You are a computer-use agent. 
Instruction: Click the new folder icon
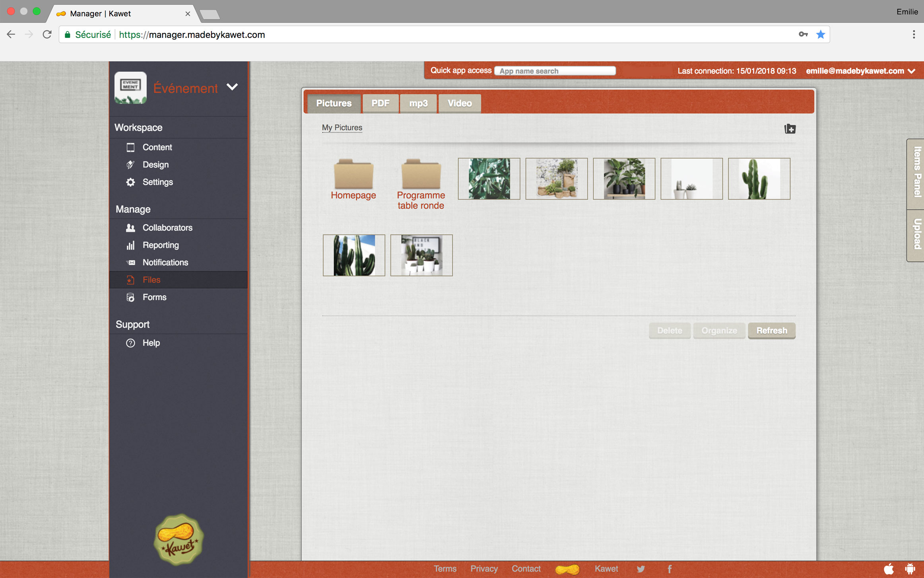[790, 128]
